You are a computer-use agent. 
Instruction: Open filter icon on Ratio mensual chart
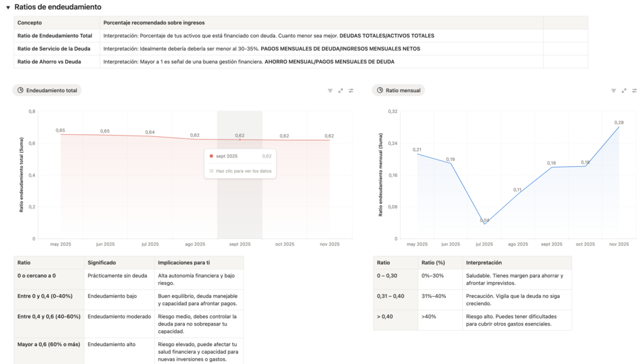(614, 91)
